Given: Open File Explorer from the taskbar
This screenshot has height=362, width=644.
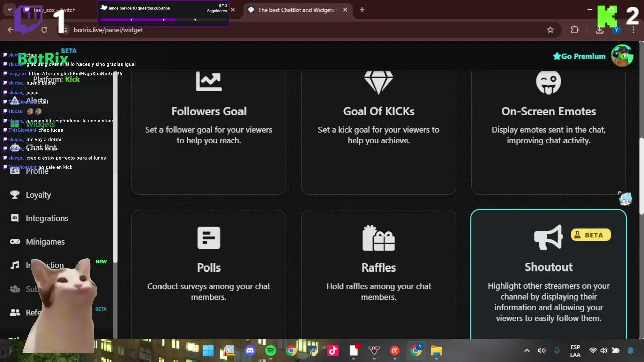Looking at the screenshot, I should (x=436, y=350).
